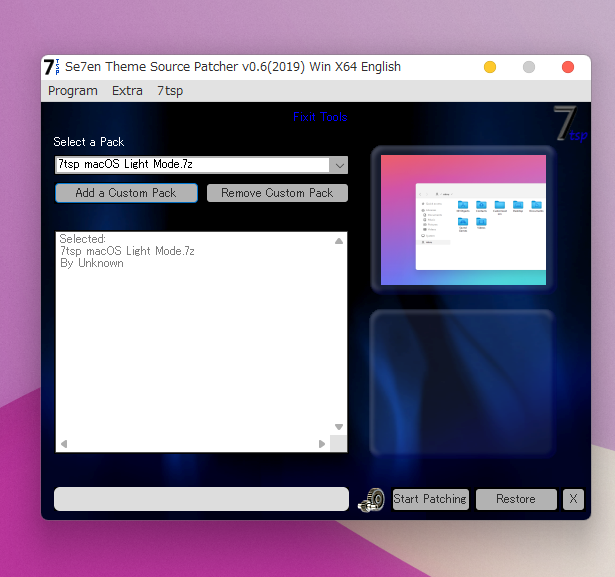Click the Restore button
The image size is (615, 577).
point(516,499)
